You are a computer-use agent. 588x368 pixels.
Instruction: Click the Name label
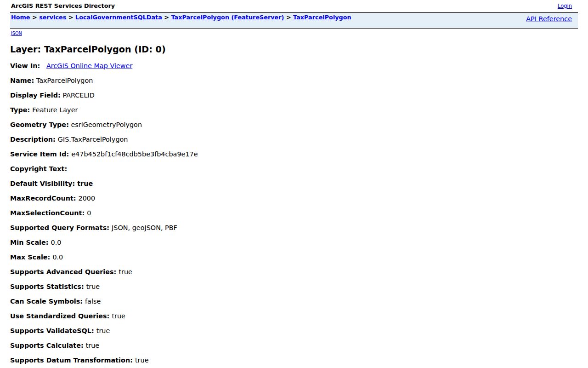[x=22, y=80]
